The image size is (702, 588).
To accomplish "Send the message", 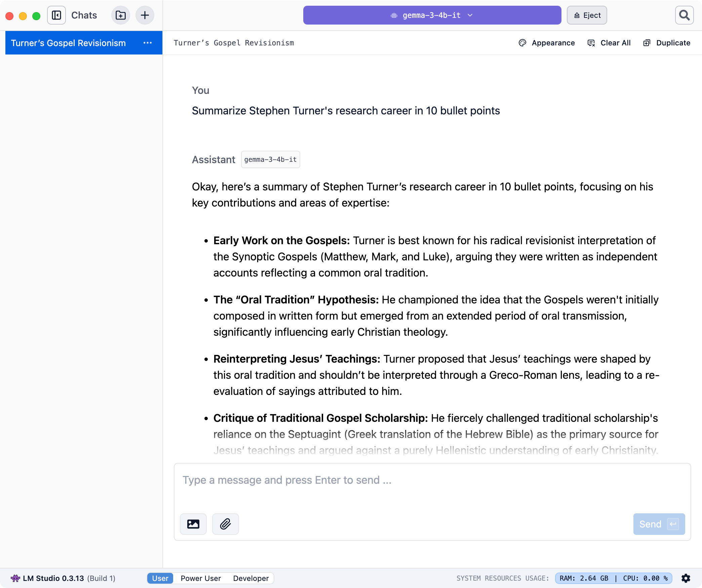I will pos(659,524).
